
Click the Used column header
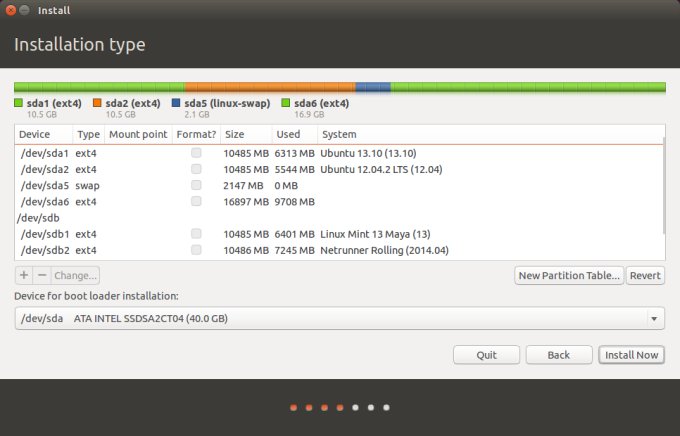click(294, 134)
